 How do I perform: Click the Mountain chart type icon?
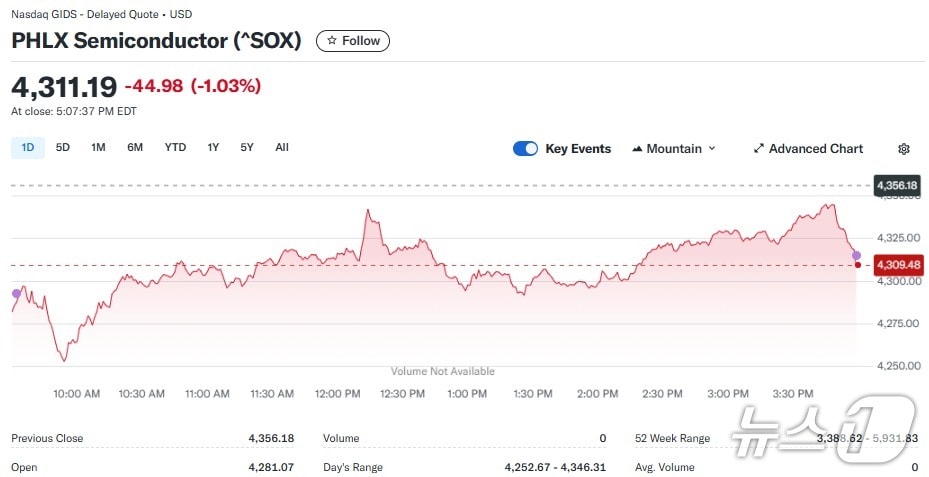click(637, 149)
